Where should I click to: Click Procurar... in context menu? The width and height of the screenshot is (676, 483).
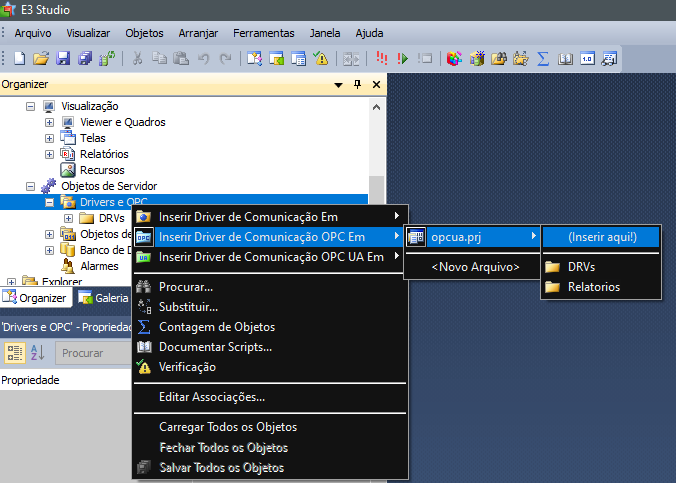click(x=270, y=287)
